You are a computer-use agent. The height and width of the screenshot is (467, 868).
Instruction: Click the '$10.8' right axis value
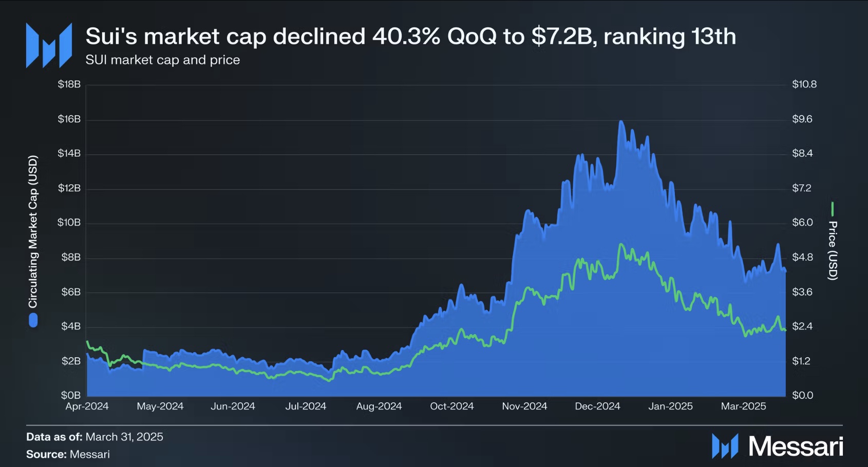804,84
